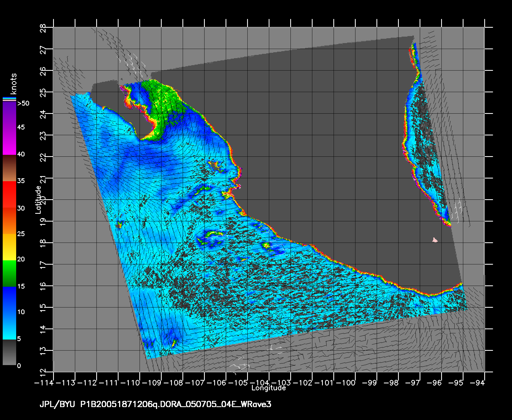Viewport: 512px width, 420px height.
Task: Click the '40' knots legend value
Action: [x=21, y=154]
